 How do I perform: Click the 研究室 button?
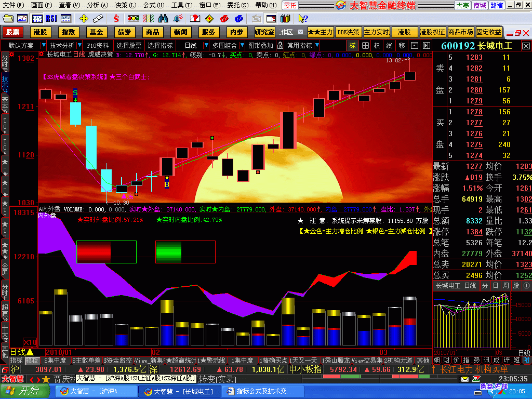264,32
